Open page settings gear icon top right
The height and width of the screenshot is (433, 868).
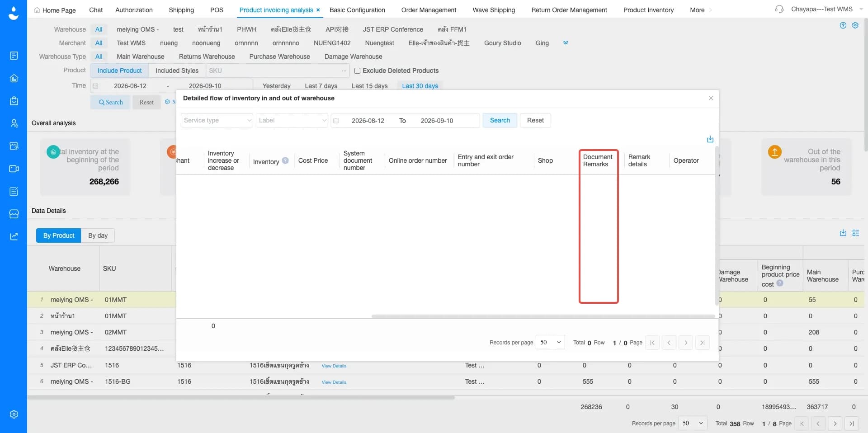855,25
